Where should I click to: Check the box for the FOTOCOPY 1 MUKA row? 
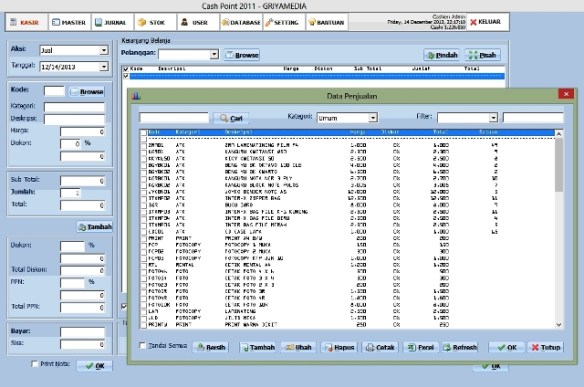144,245
